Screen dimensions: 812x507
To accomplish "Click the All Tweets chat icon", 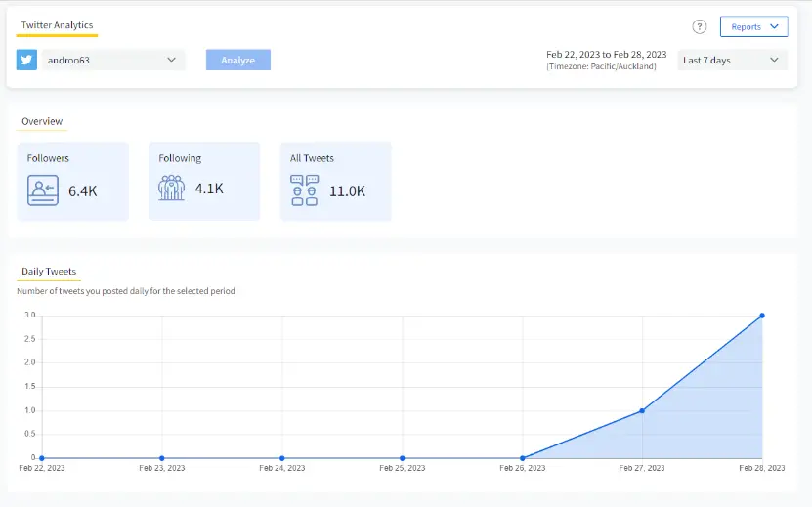I will [x=304, y=190].
